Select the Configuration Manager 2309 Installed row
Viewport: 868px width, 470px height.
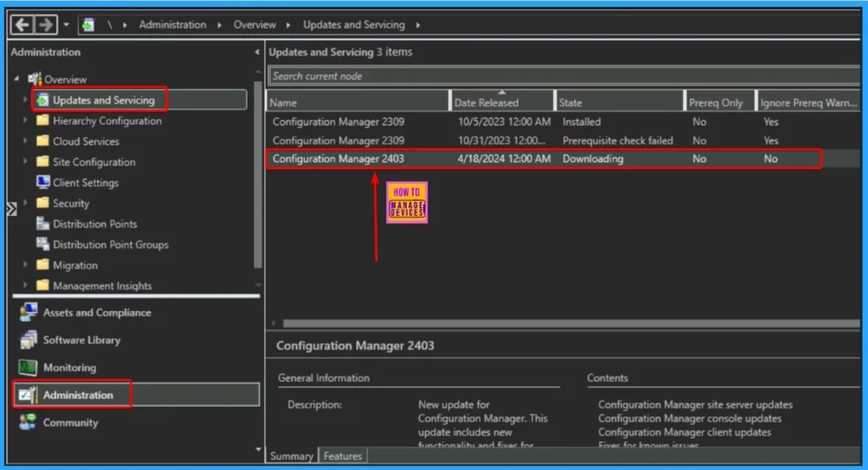coord(564,122)
